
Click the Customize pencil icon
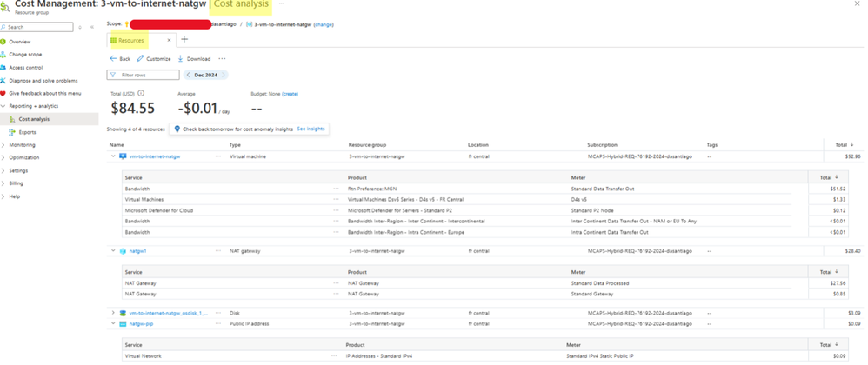pos(141,58)
